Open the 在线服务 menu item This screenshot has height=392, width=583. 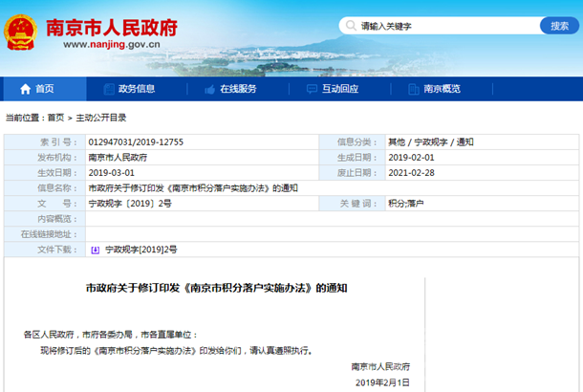238,89
